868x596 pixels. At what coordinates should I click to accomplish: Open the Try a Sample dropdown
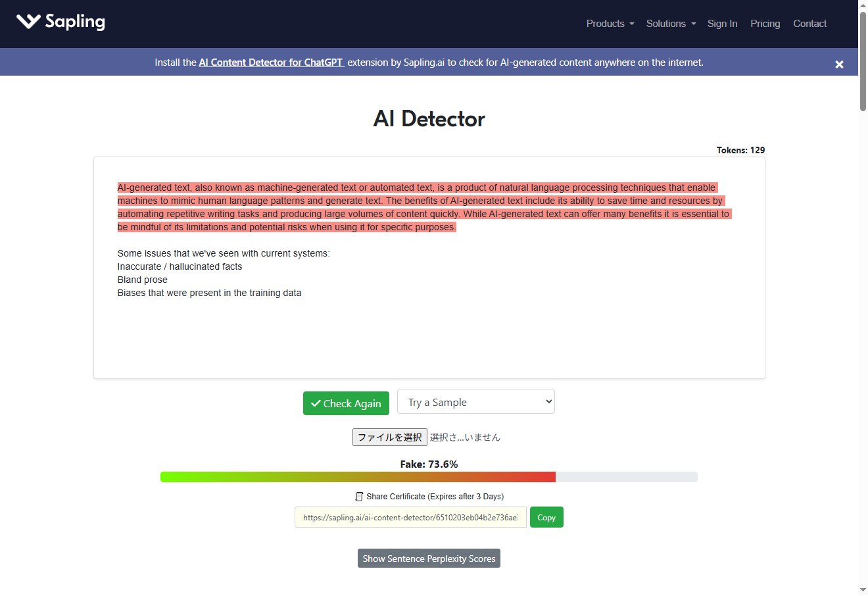(x=476, y=402)
